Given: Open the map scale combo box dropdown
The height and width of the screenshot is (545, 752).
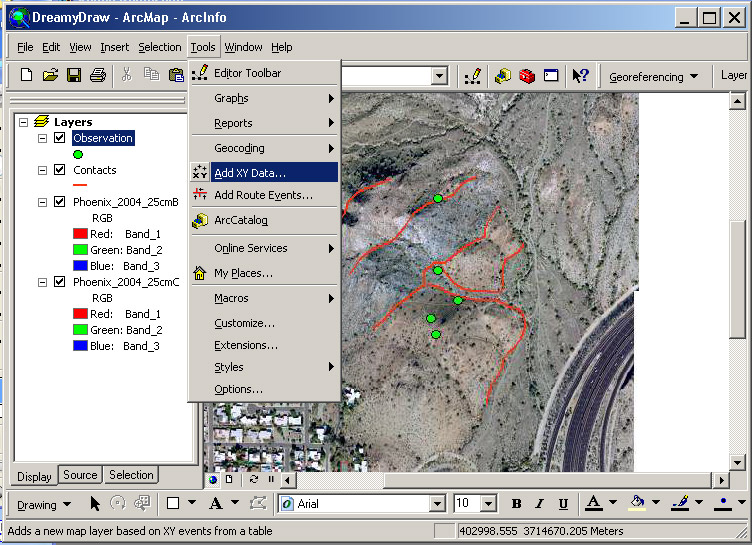Looking at the screenshot, I should click(439, 76).
